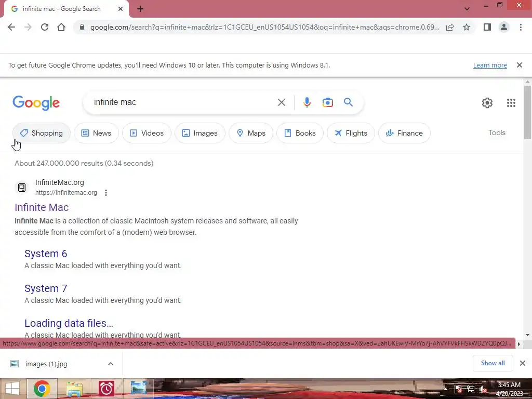Open the Loading data files sitelink

pos(69,323)
